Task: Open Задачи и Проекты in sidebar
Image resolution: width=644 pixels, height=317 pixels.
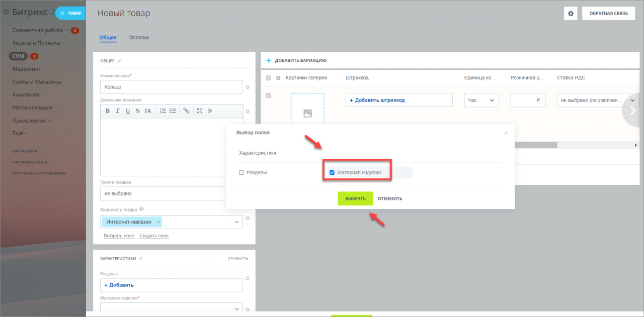Action: point(36,43)
